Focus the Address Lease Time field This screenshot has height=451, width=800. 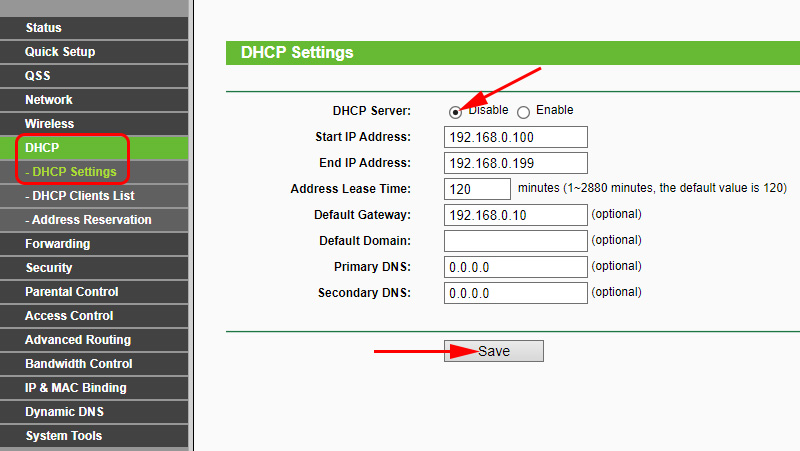click(x=477, y=189)
